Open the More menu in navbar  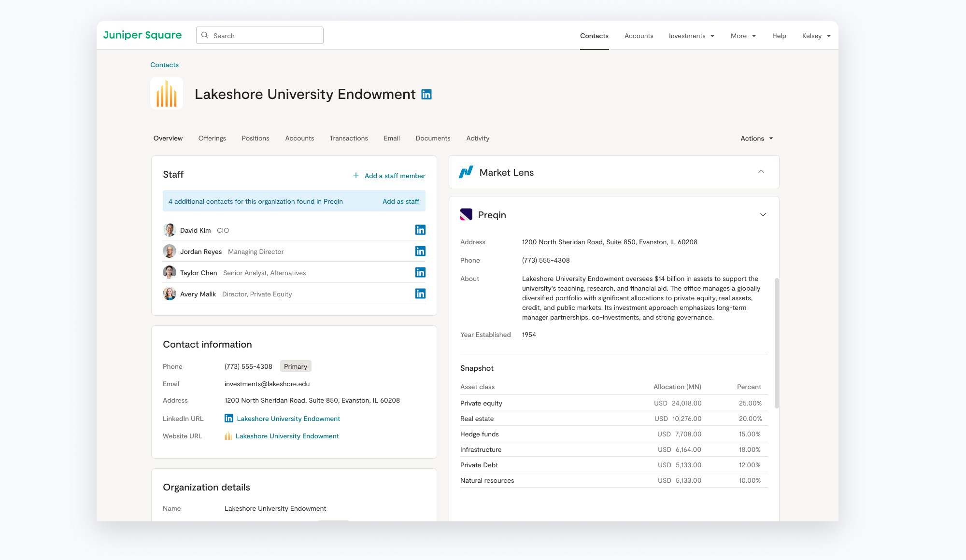743,36
